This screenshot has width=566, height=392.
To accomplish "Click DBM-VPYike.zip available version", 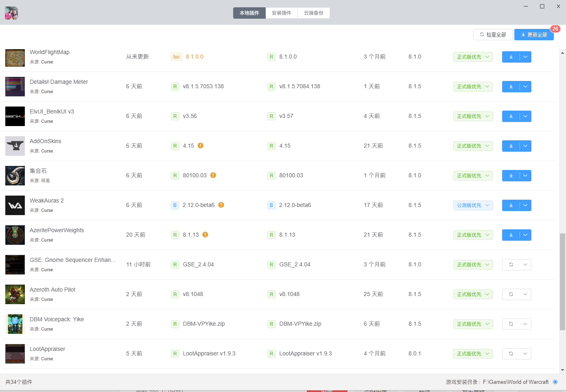I will point(300,324).
